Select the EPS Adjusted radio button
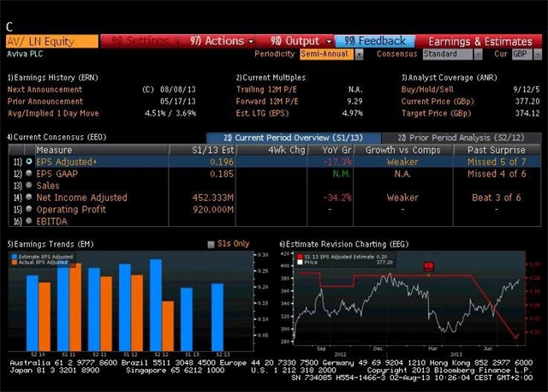 [x=29, y=161]
